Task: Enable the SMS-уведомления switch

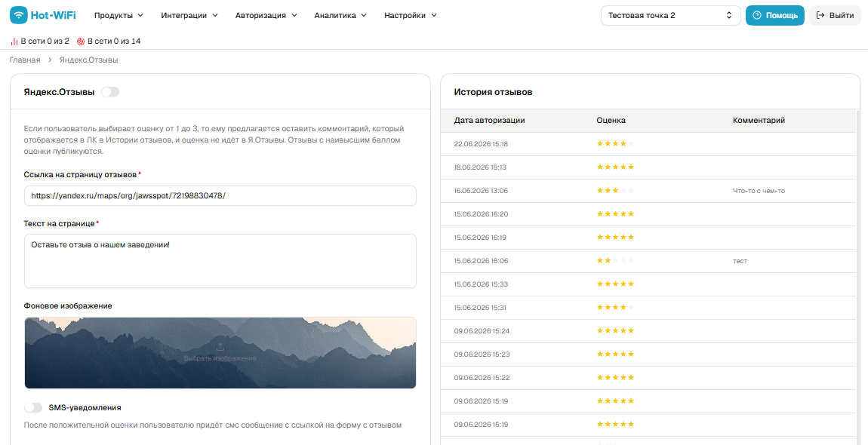Action: tap(33, 407)
